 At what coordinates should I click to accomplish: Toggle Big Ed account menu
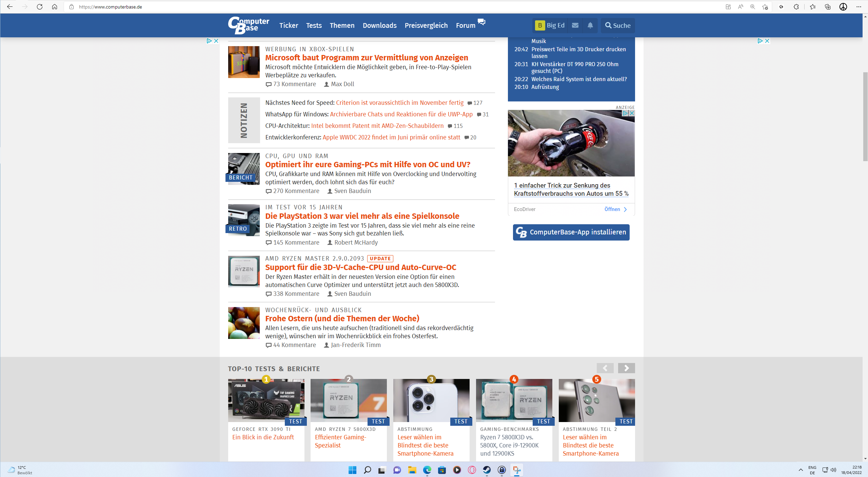point(550,25)
